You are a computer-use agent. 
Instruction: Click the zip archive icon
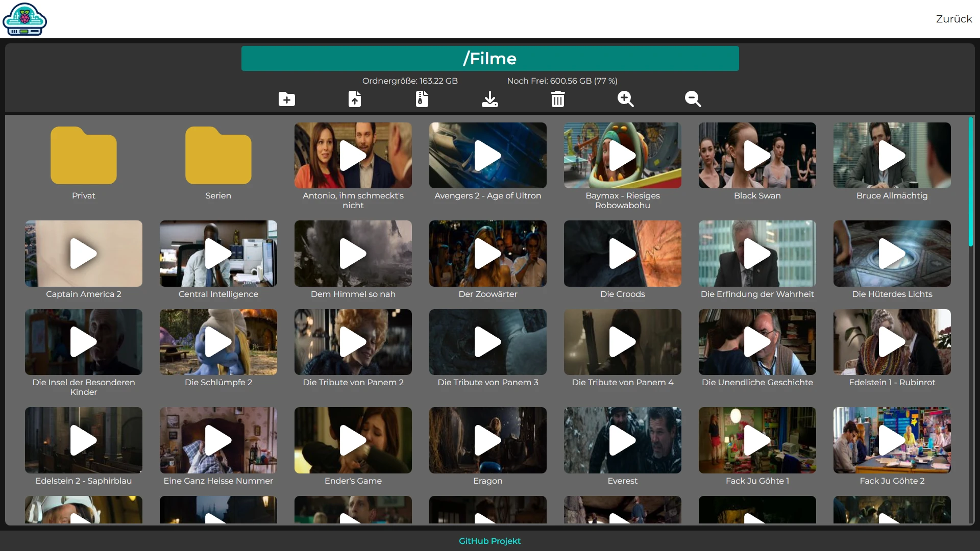422,99
